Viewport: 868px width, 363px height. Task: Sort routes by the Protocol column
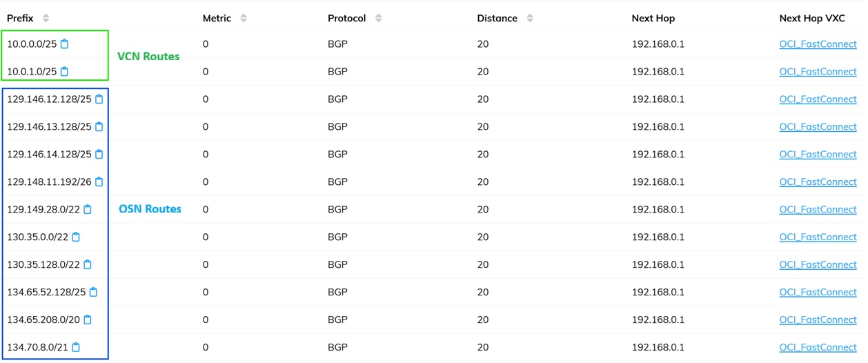pos(379,19)
